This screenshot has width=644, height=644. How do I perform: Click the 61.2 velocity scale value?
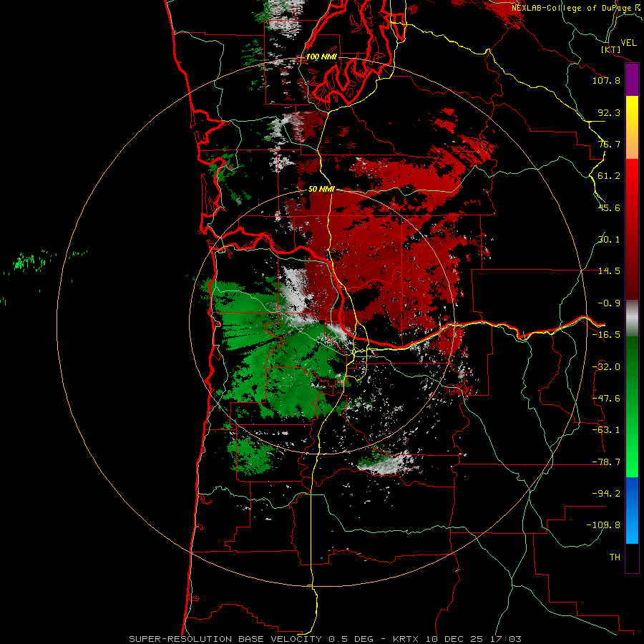coord(609,176)
